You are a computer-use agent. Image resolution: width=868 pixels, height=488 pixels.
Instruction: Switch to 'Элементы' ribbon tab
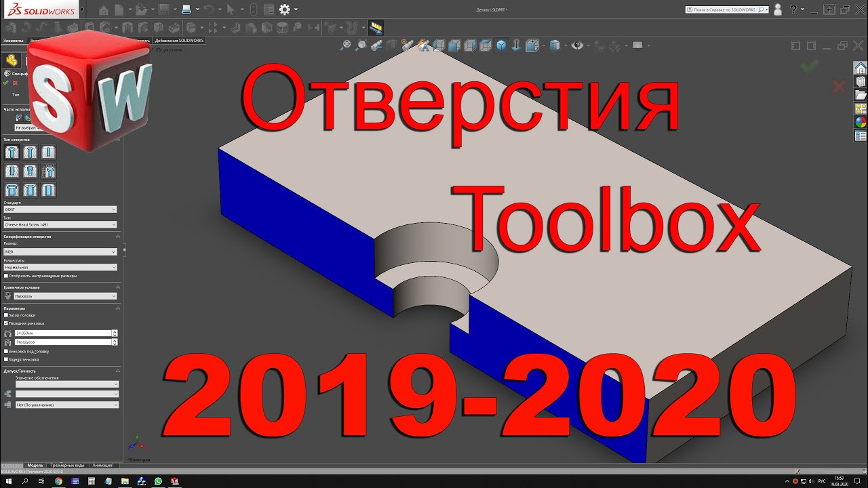tap(14, 41)
